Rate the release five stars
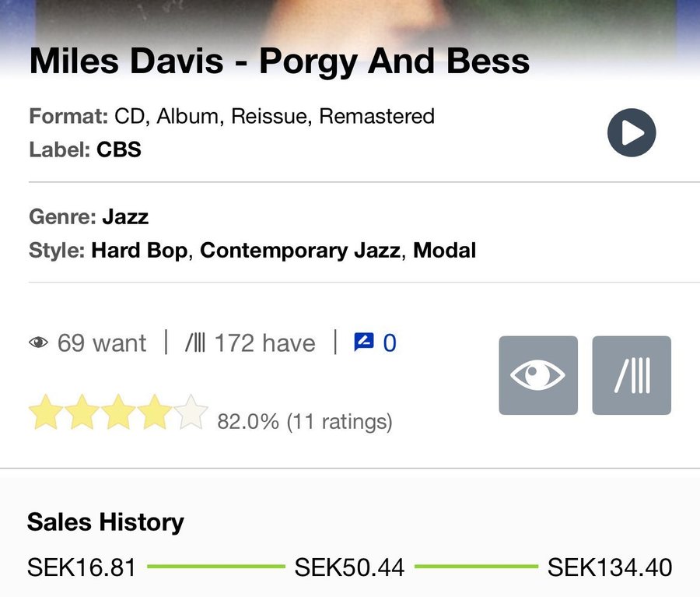This screenshot has height=597, width=700. point(191,413)
